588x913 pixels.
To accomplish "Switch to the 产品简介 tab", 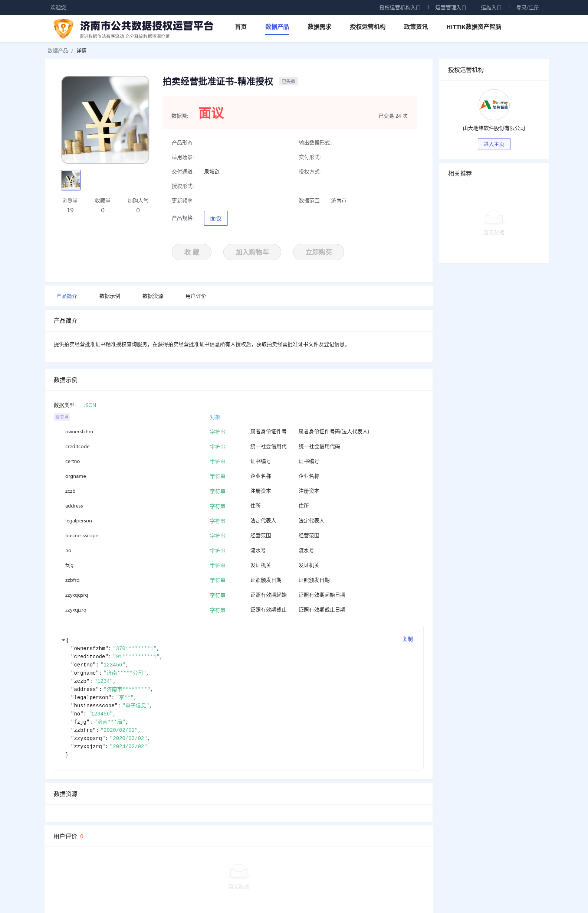I will point(66,296).
